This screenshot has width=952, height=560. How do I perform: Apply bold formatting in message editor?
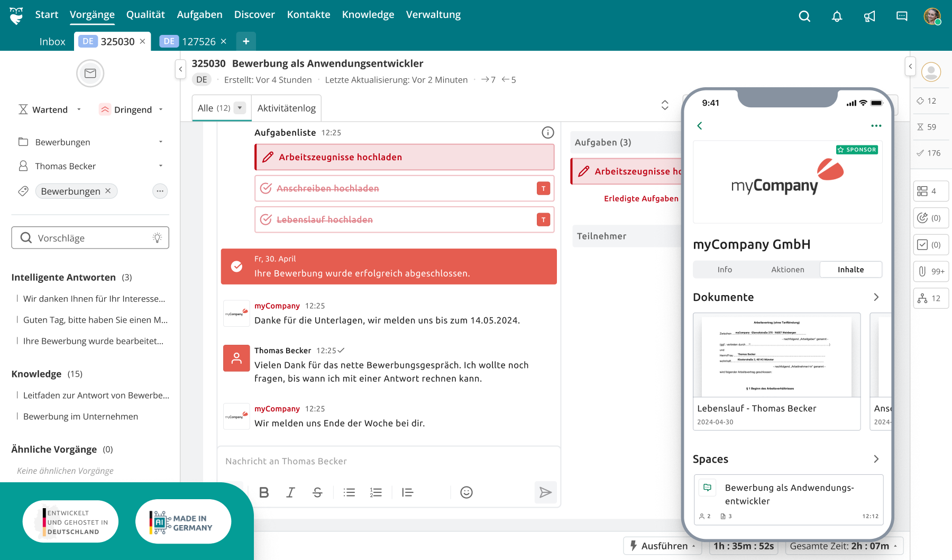coord(264,492)
